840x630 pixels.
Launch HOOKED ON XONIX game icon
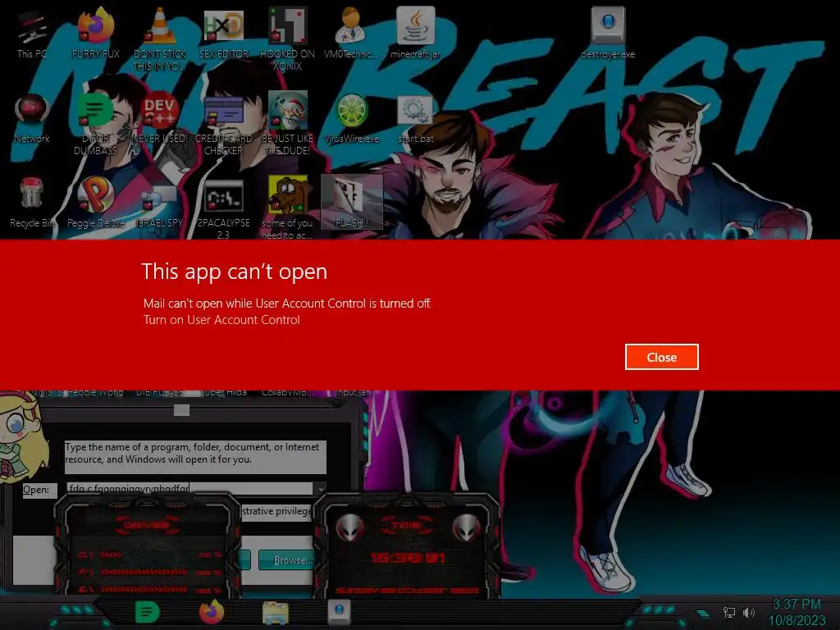[x=287, y=39]
